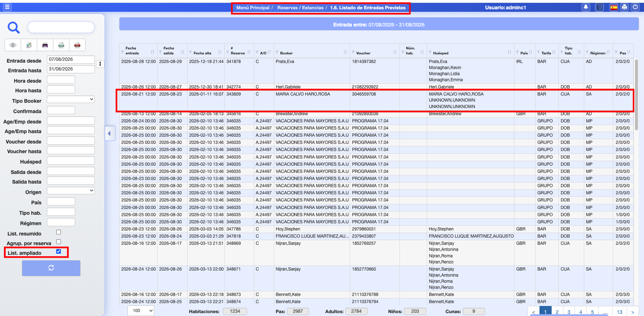Enable the Agrup. por reserva checkbox

pyautogui.click(x=59, y=242)
